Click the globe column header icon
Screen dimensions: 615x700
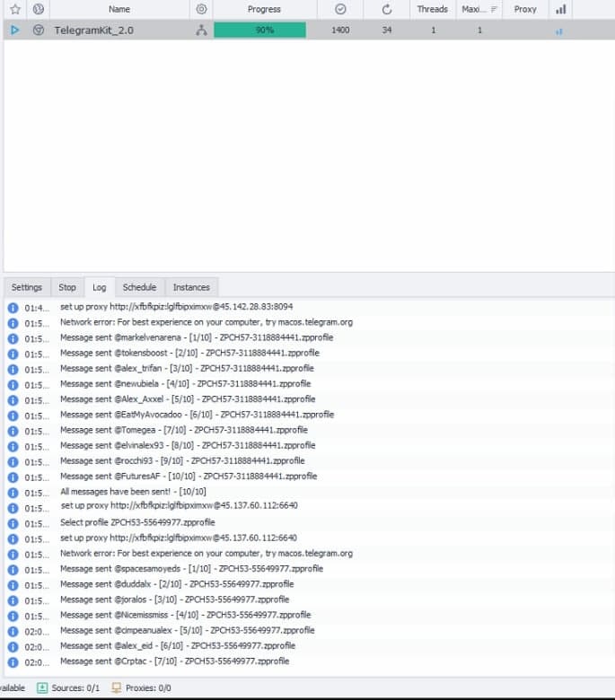[x=39, y=9]
